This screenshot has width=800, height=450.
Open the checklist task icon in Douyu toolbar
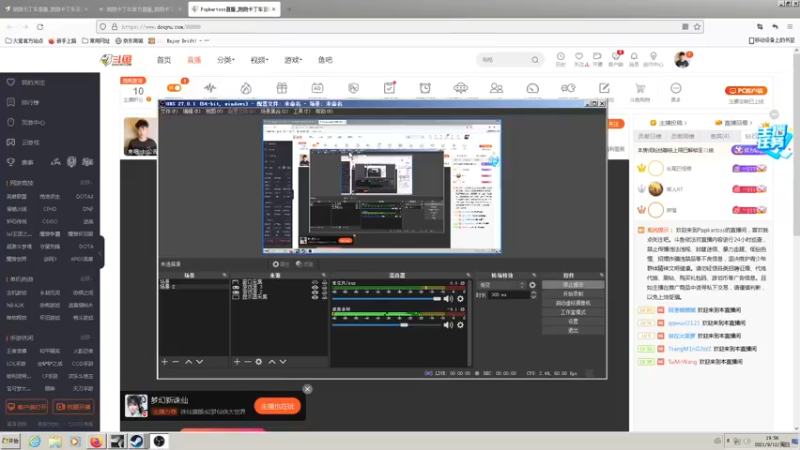click(389, 88)
